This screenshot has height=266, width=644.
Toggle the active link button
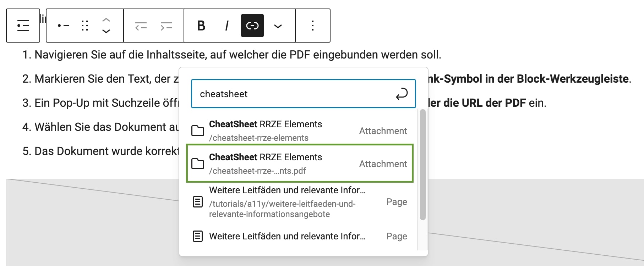[252, 26]
